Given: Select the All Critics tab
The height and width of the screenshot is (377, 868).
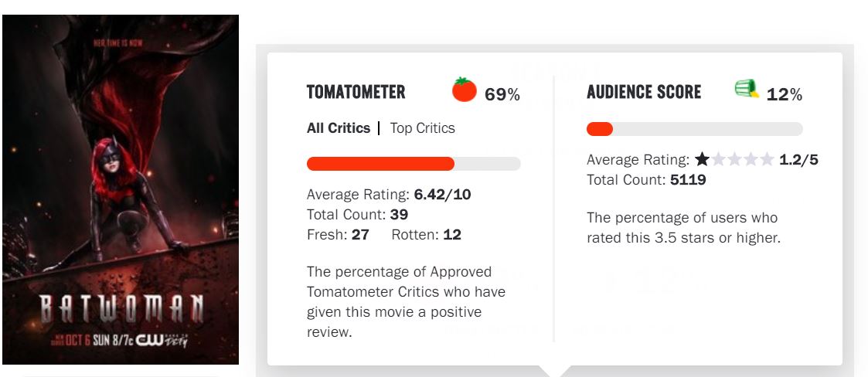Looking at the screenshot, I should [x=338, y=128].
